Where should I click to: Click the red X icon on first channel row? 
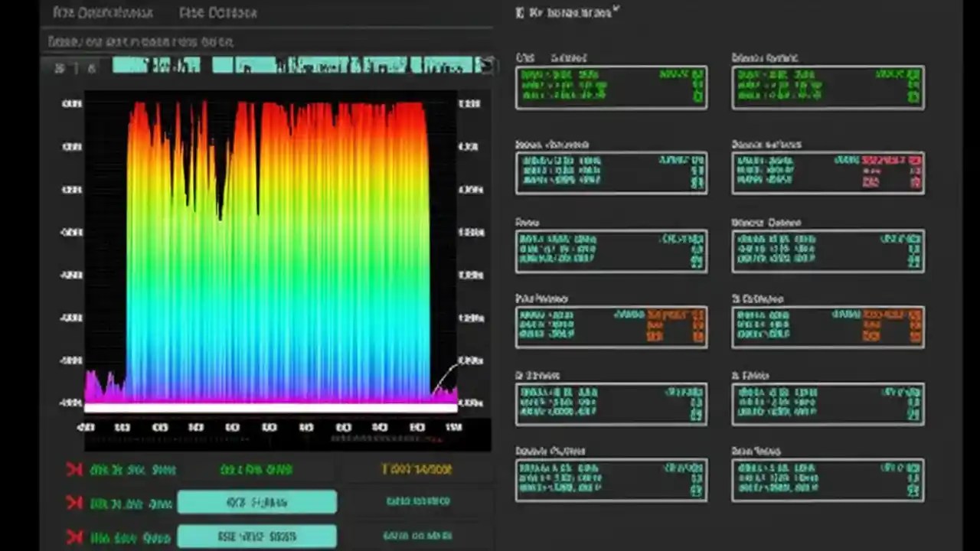[x=74, y=469]
